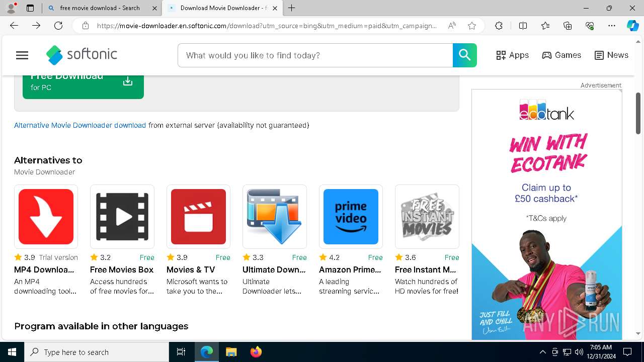Click the Free Movies Box title link

pos(122,269)
